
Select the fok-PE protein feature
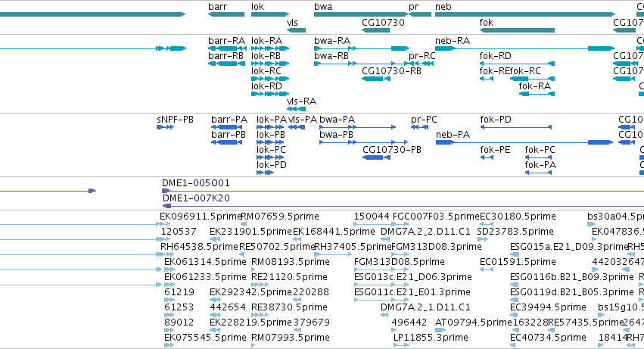[x=487, y=157]
